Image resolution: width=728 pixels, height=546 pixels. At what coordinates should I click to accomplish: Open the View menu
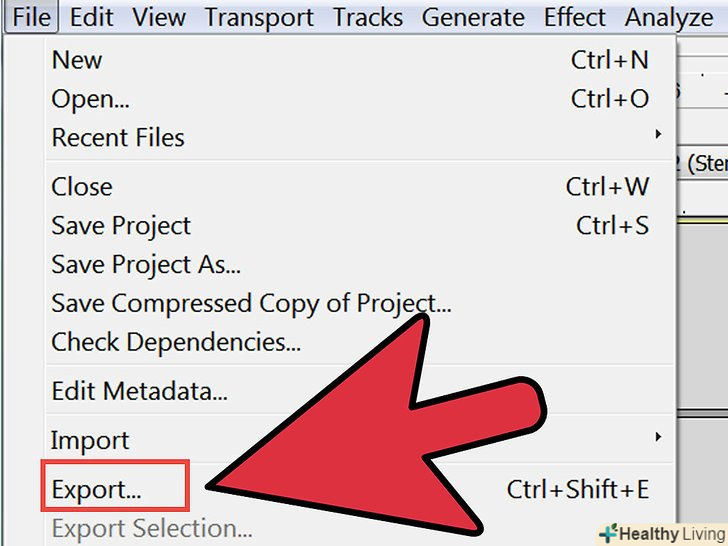point(159,17)
